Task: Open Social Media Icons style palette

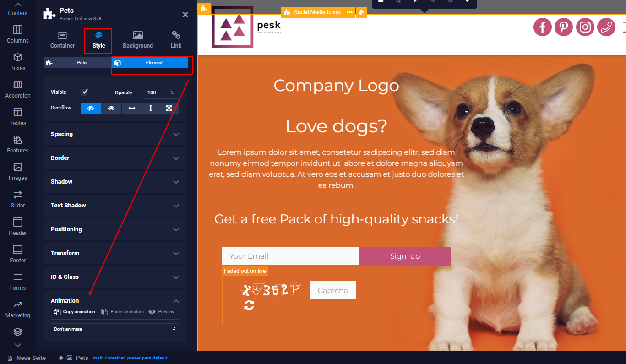Action: pos(361,12)
